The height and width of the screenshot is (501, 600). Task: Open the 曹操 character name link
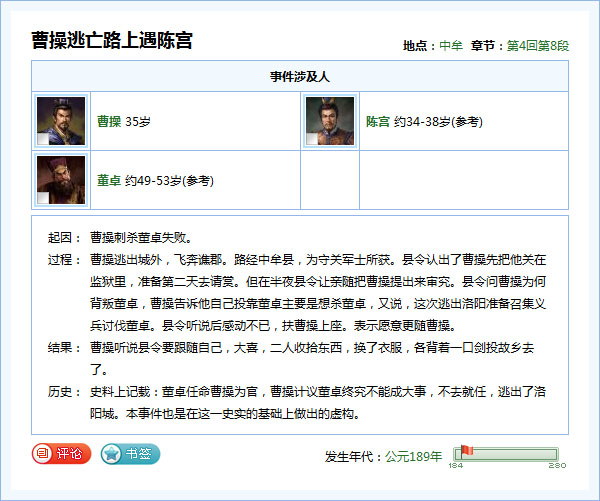109,122
